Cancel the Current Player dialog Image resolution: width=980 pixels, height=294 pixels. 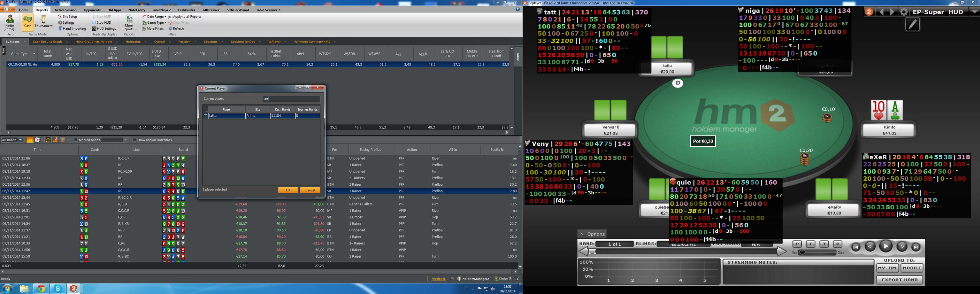[x=310, y=190]
